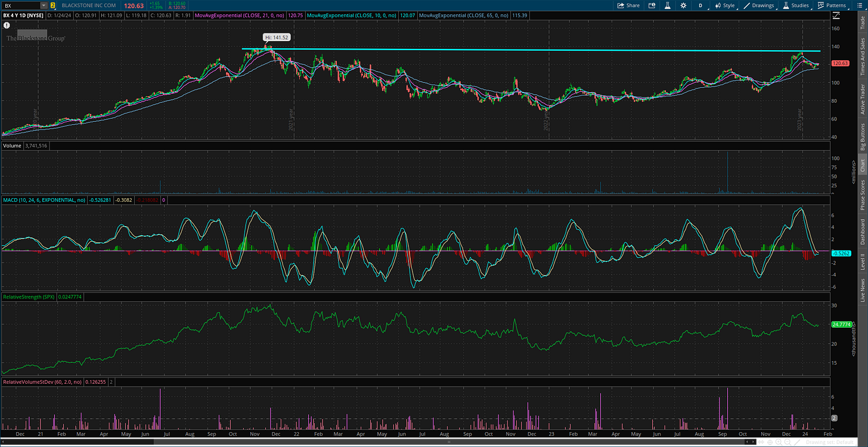Open the Phase Scores side tab

pyautogui.click(x=862, y=195)
